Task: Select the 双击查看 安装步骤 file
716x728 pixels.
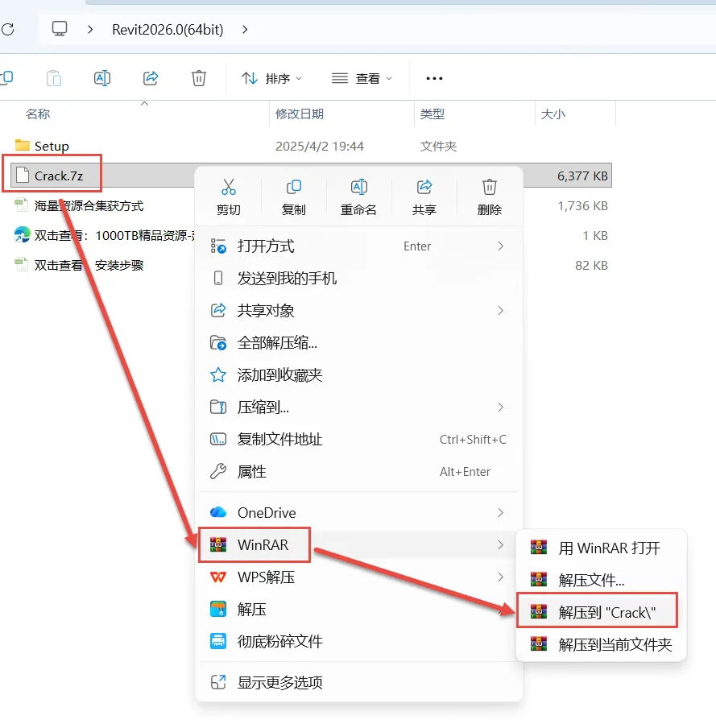Action: click(x=79, y=265)
